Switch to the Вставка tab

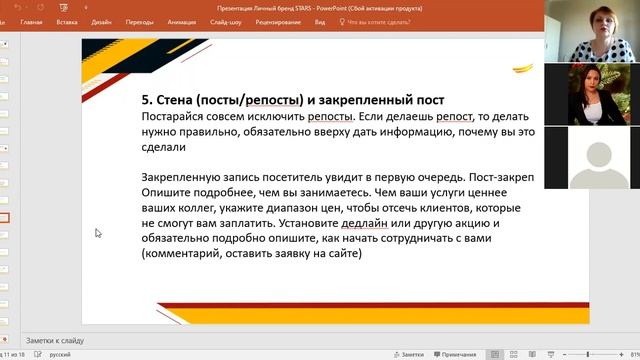pyautogui.click(x=67, y=22)
